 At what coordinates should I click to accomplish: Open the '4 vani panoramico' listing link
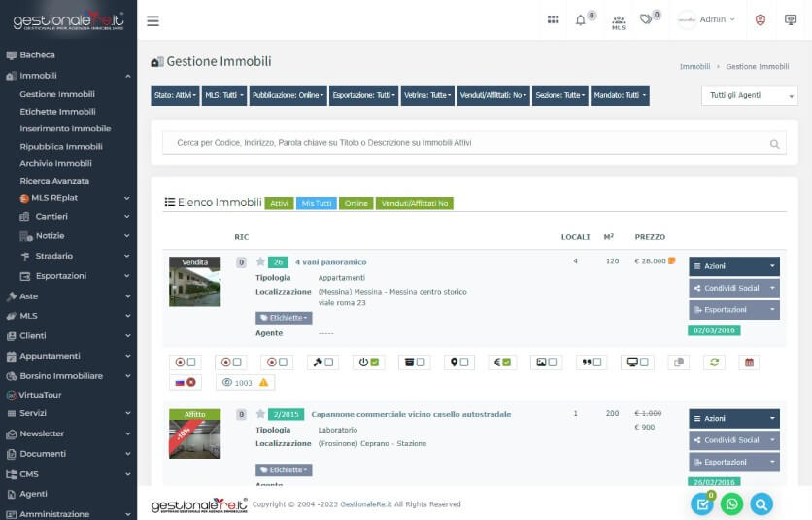tap(330, 262)
